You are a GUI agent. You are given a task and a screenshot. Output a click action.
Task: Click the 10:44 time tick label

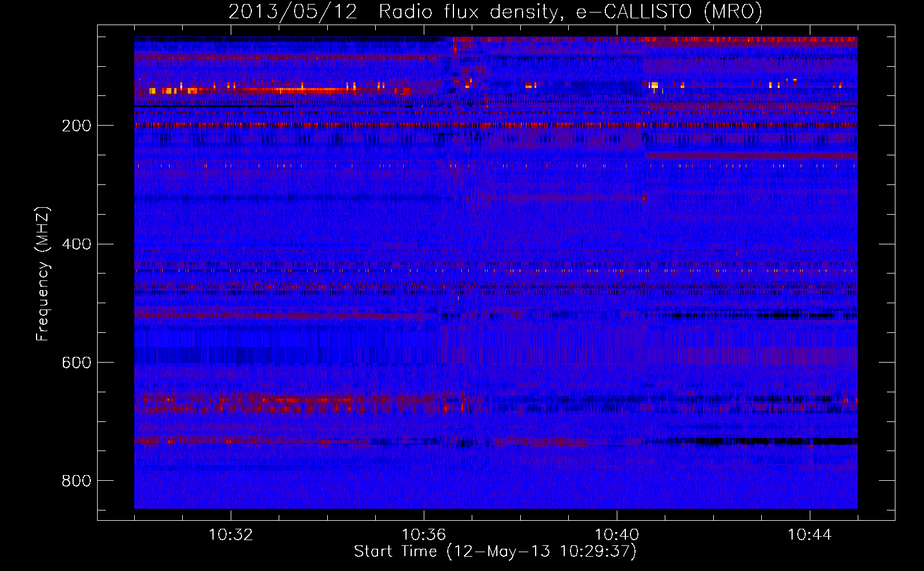pos(810,535)
